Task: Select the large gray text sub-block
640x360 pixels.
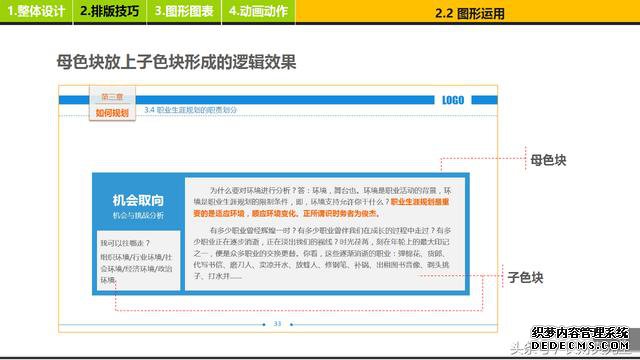Action: pyautogui.click(x=325, y=234)
